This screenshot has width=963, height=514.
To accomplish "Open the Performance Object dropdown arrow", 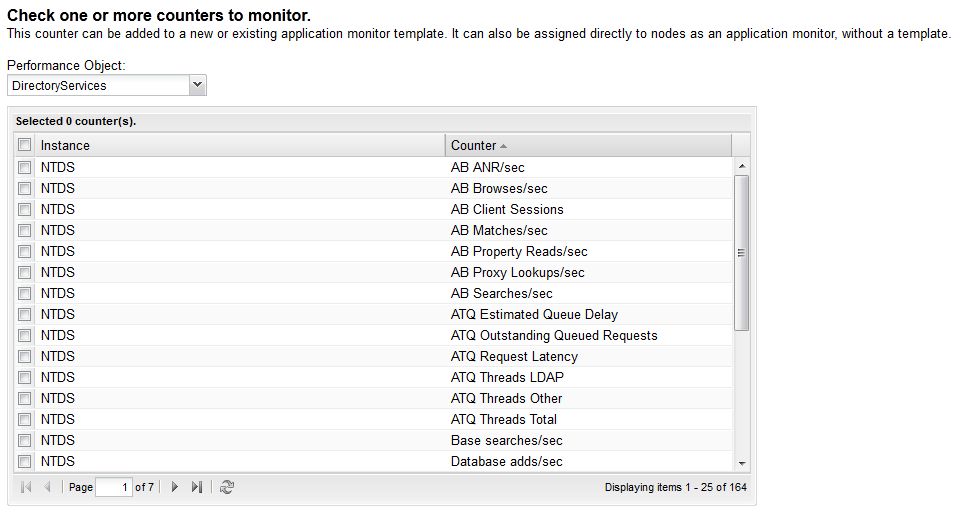I will tap(198, 86).
